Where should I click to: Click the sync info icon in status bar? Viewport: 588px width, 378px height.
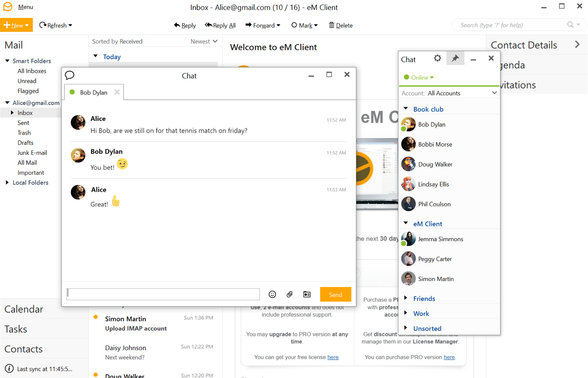9,369
